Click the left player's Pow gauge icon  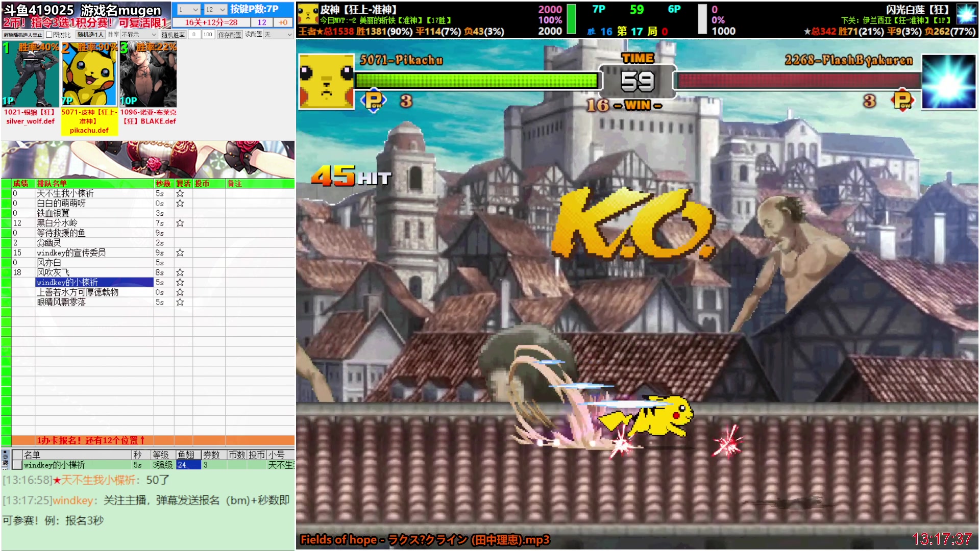(x=374, y=100)
